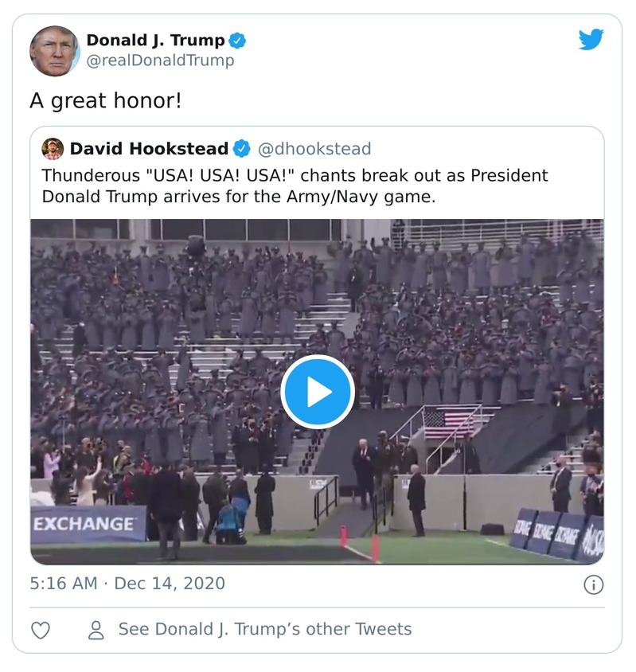Click Donald J. Trump's verified badge
636x672 pixels.
pos(236,41)
